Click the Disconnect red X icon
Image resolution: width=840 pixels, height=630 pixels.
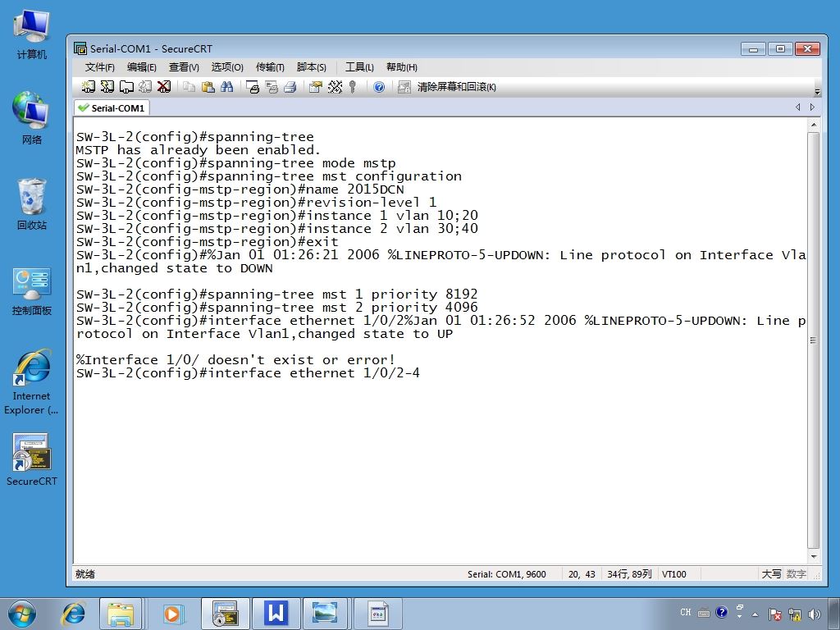[x=164, y=87]
